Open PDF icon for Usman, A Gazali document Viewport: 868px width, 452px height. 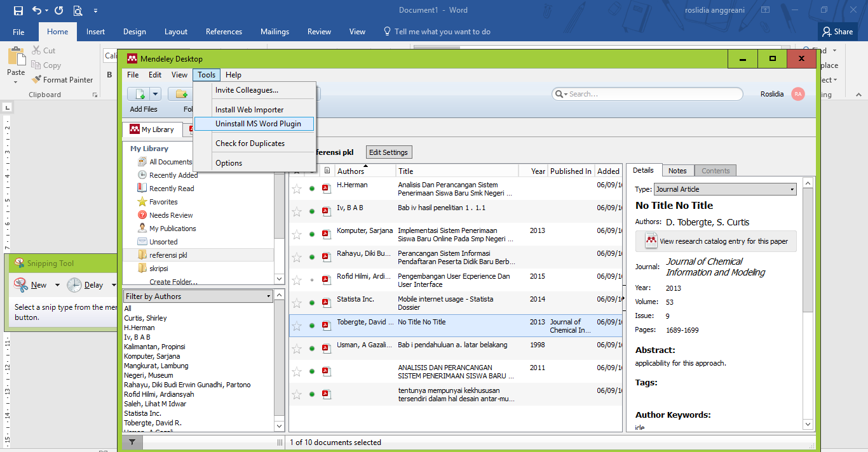pyautogui.click(x=327, y=349)
